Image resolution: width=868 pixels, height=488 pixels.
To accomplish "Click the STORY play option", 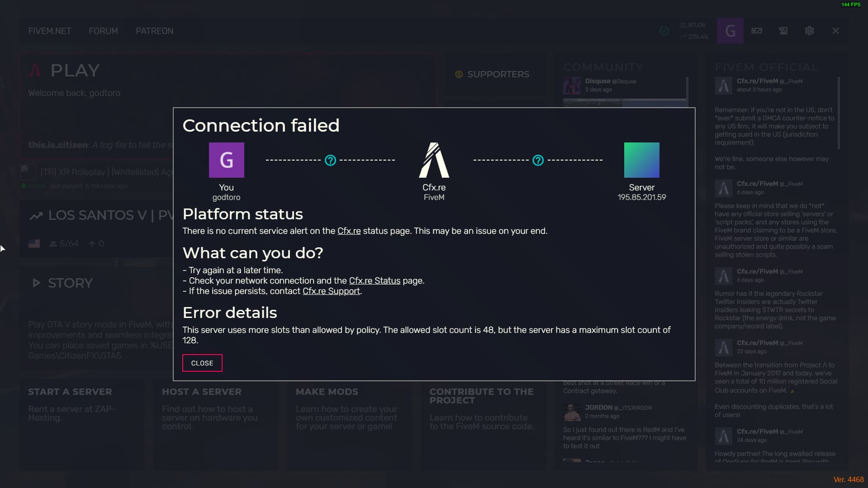I will (63, 283).
